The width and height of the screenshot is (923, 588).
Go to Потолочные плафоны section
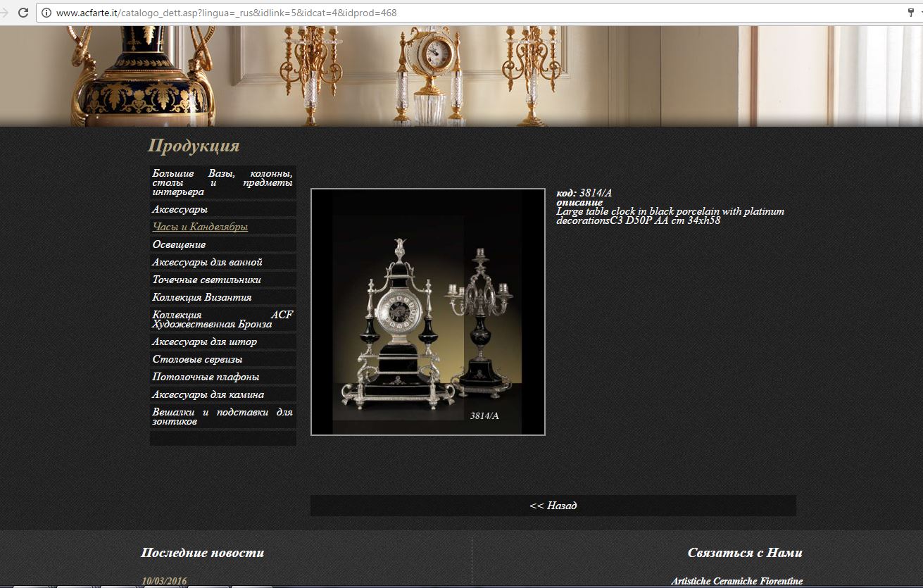222,377
